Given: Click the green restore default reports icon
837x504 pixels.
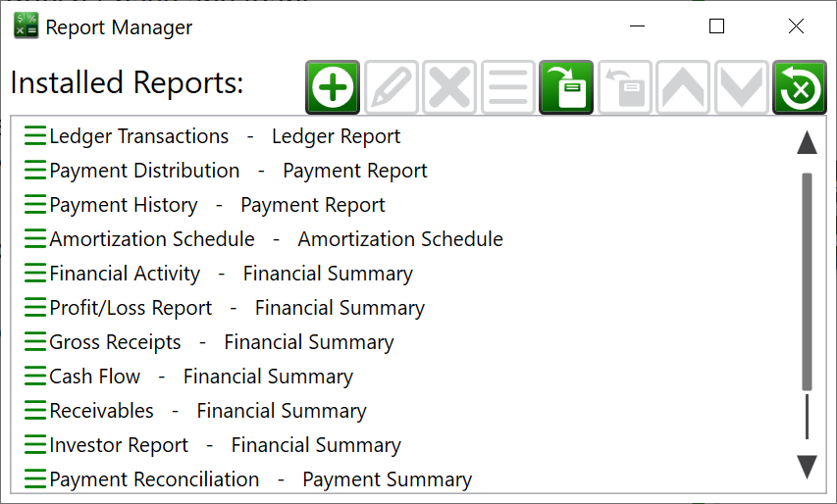Looking at the screenshot, I should [x=800, y=87].
